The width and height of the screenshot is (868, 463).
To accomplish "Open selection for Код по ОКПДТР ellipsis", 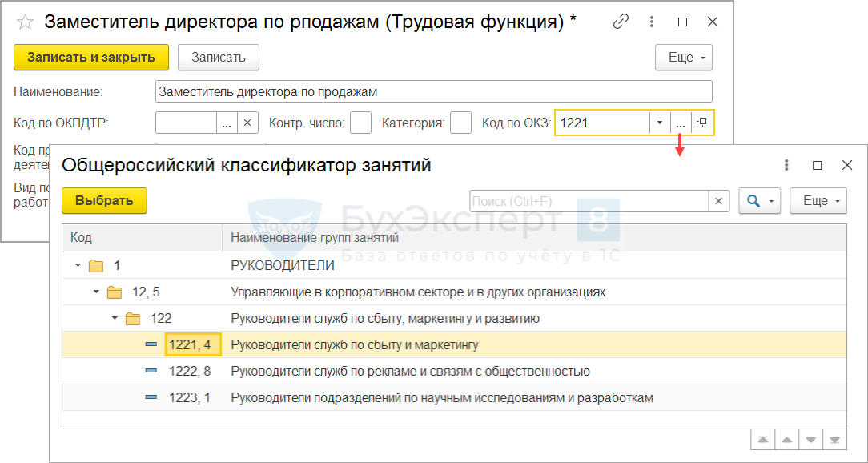I will [x=227, y=123].
